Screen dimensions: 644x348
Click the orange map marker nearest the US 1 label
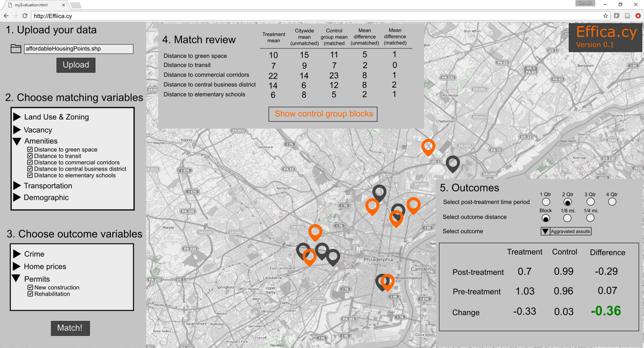point(428,146)
